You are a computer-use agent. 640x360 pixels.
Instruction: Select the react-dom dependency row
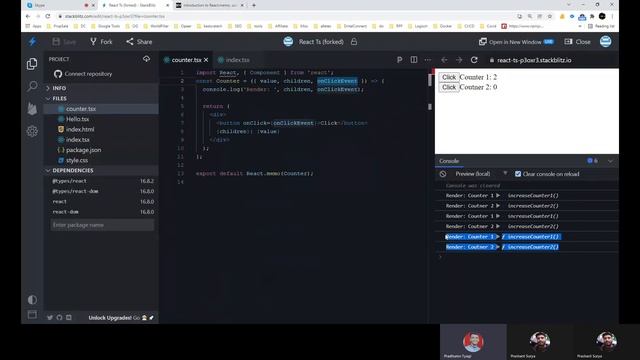pyautogui.click(x=102, y=212)
